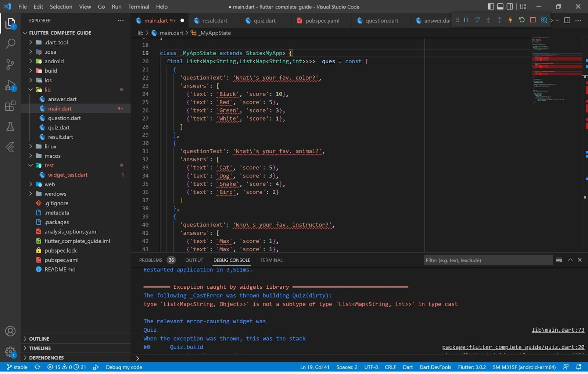Collapse the lib folder
The image size is (588, 374).
[31, 90]
